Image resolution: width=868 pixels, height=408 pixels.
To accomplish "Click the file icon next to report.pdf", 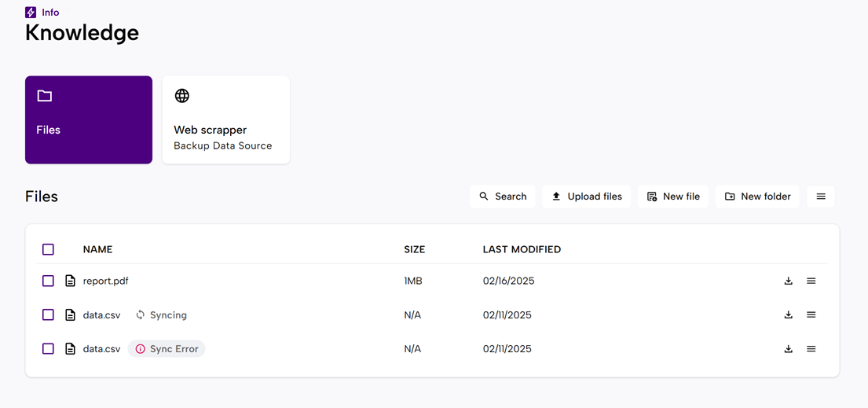I will click(70, 281).
